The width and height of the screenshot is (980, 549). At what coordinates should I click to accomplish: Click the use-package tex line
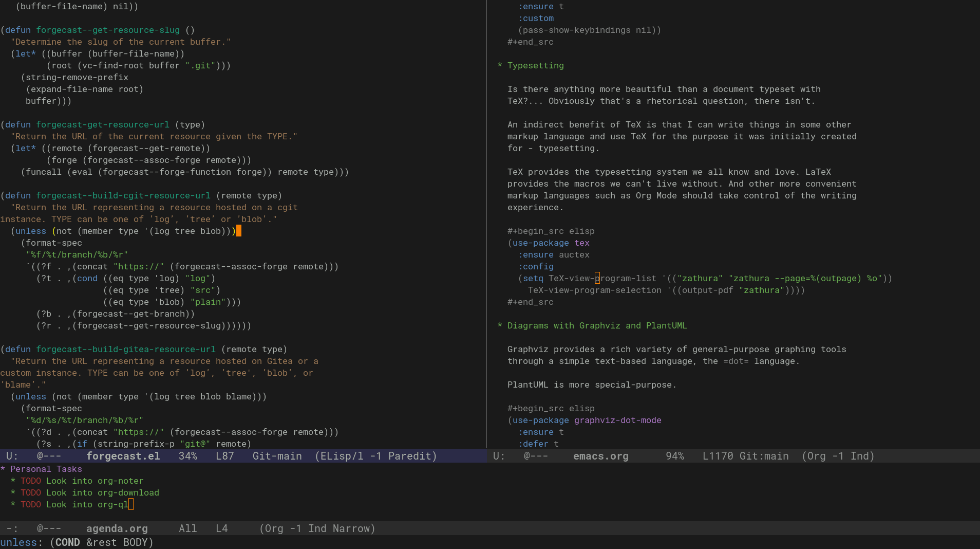549,243
